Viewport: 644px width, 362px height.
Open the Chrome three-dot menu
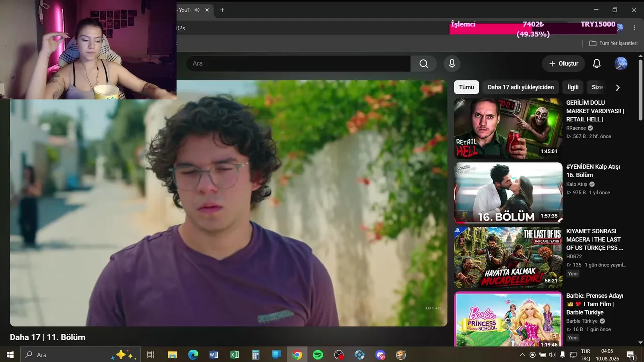pos(634,28)
